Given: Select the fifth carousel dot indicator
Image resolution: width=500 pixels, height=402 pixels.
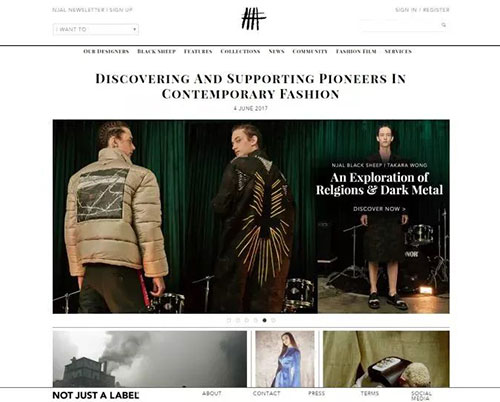Looking at the screenshot, I should click(264, 320).
